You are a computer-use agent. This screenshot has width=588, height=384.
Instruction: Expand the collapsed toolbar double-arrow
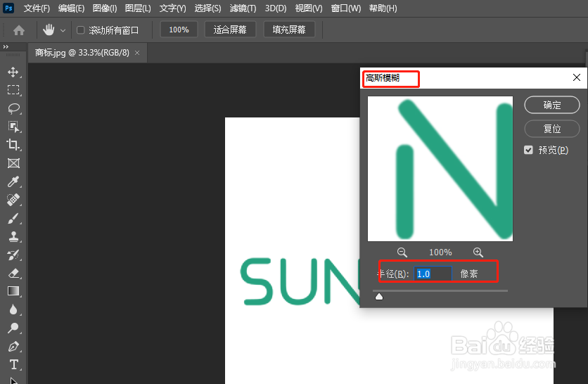(6, 46)
